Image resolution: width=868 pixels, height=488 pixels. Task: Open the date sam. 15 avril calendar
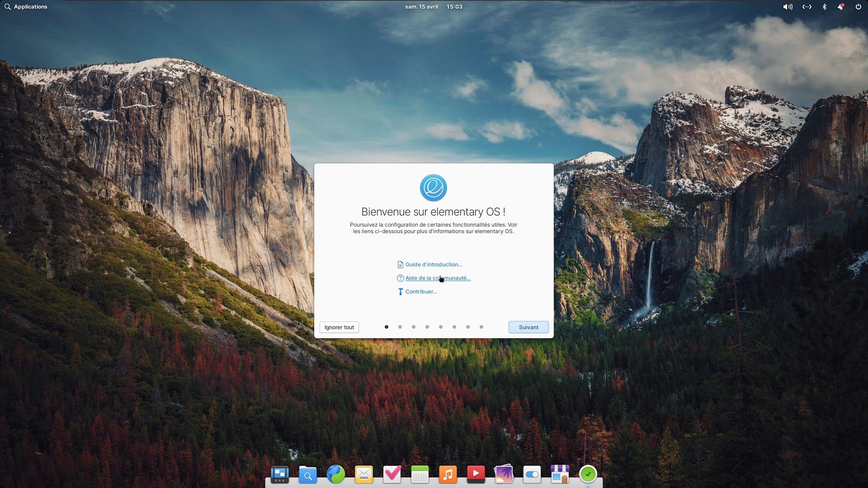click(421, 7)
